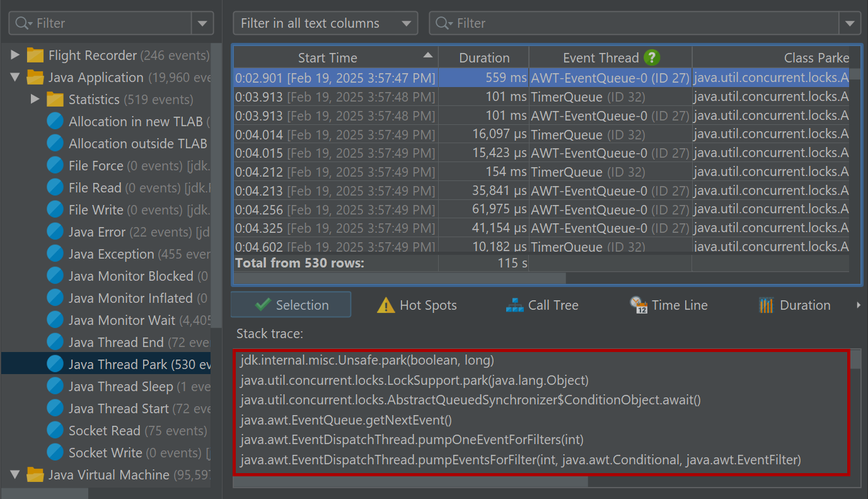Show more tabs with the right arrow
This screenshot has width=868, height=499.
coord(858,305)
